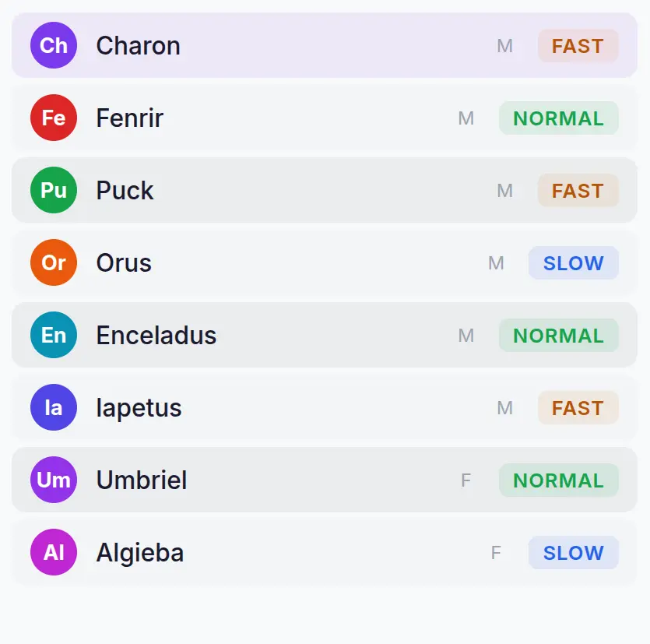Click Puck's FAST badge
650x644 pixels.
(578, 190)
